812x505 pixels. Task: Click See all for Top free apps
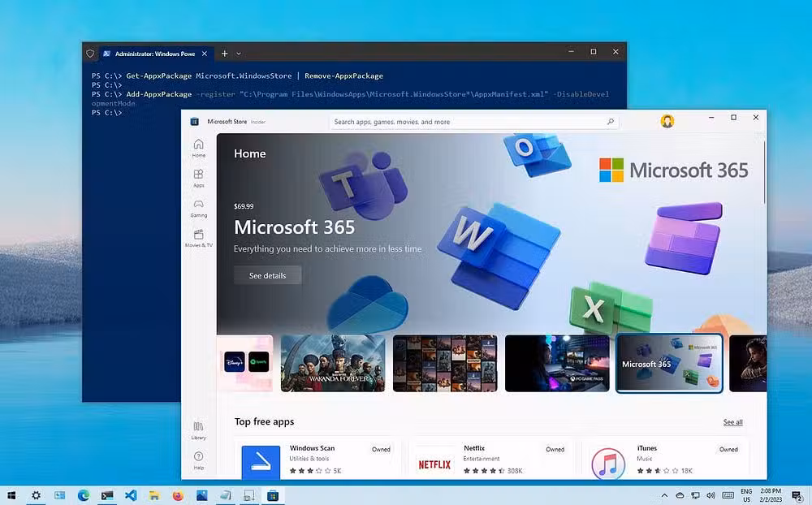[x=732, y=422]
